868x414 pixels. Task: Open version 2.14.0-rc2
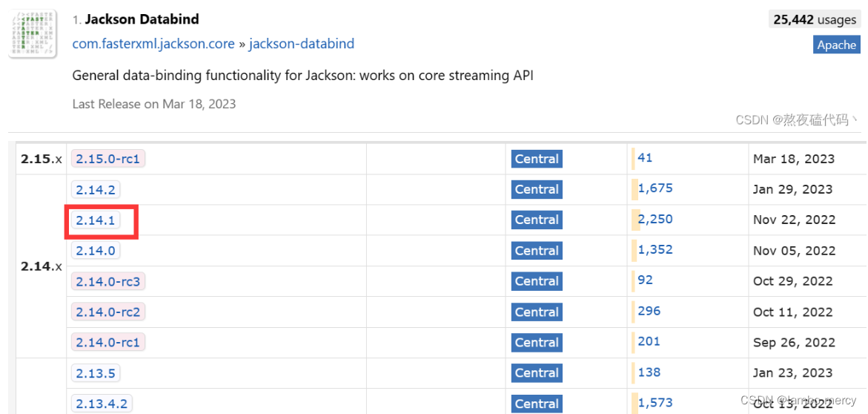(108, 312)
